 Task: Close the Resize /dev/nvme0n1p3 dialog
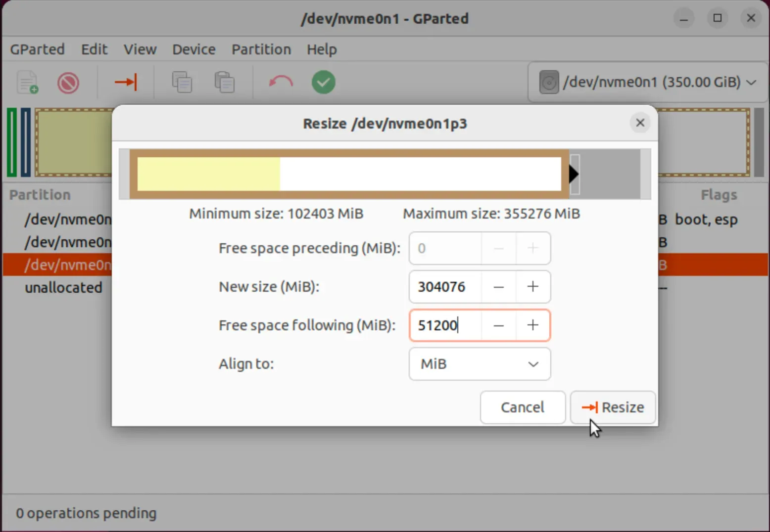(x=640, y=123)
